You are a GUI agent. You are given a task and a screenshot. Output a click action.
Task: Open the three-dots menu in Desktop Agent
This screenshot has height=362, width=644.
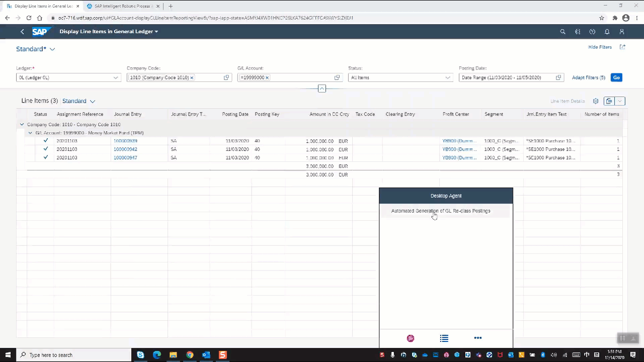pyautogui.click(x=478, y=338)
